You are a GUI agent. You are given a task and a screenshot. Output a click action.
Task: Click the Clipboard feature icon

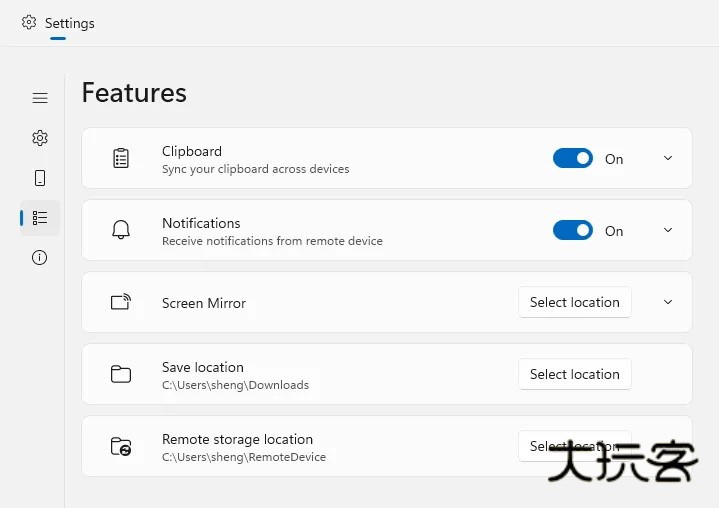click(121, 158)
